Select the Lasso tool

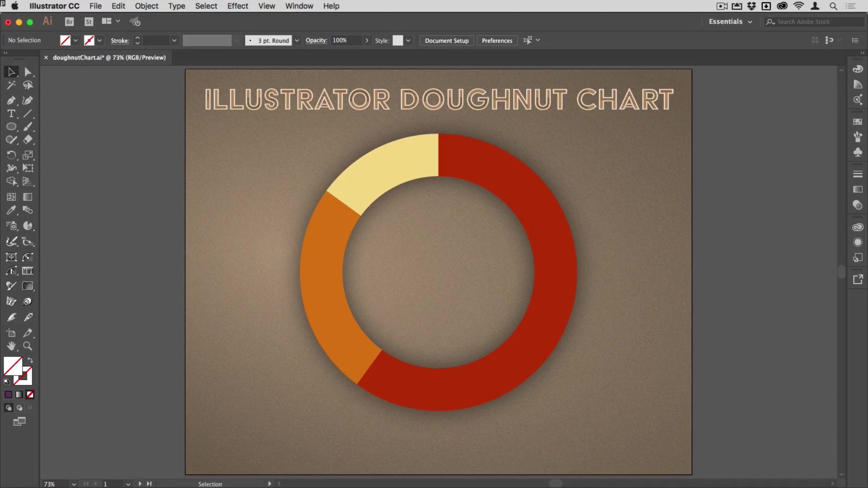28,85
